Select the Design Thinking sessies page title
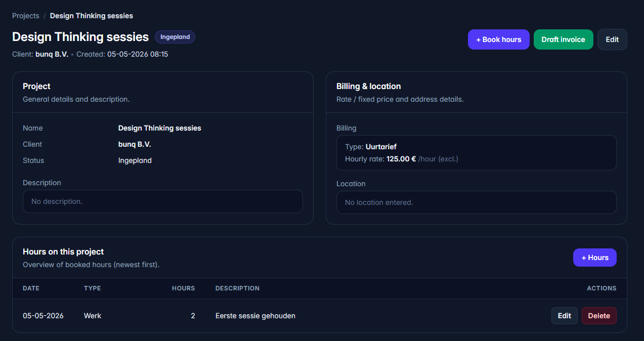644x341 pixels. coord(80,37)
